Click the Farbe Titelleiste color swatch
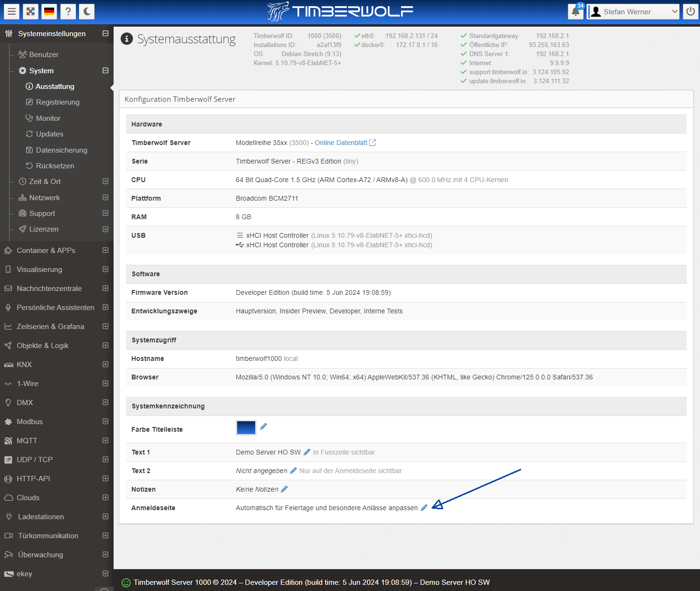This screenshot has height=591, width=700. [246, 428]
